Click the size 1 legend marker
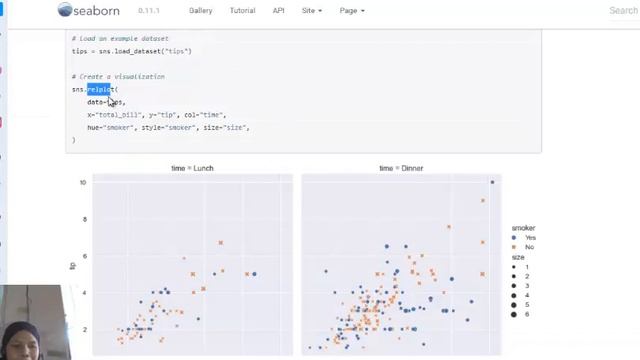640x360 pixels. [x=514, y=267]
